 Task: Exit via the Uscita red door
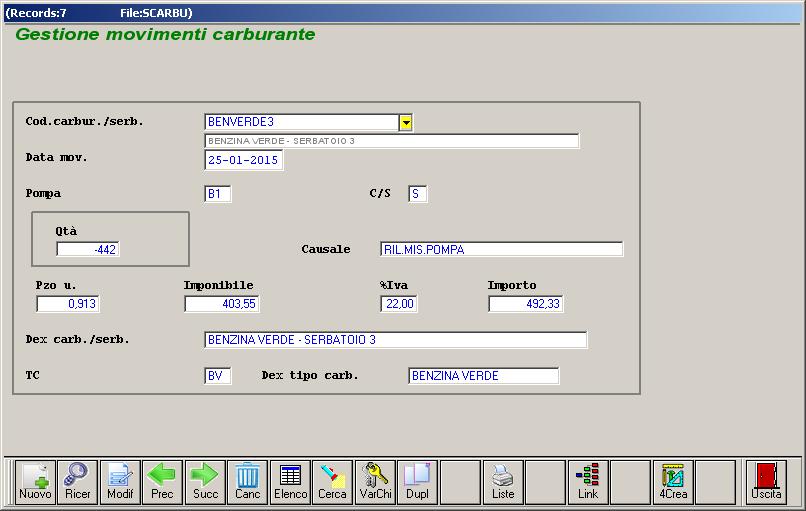pyautogui.click(x=766, y=482)
